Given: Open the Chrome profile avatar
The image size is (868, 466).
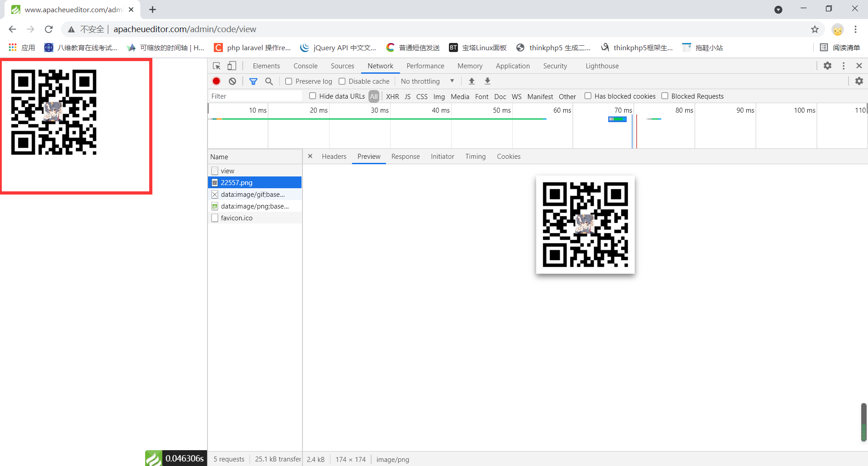Looking at the screenshot, I should tap(838, 29).
